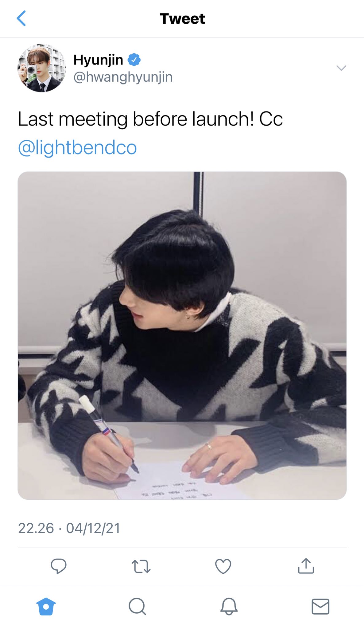Image resolution: width=364 pixels, height=629 pixels.
Task: Share the tweet via upload icon
Action: (x=306, y=566)
